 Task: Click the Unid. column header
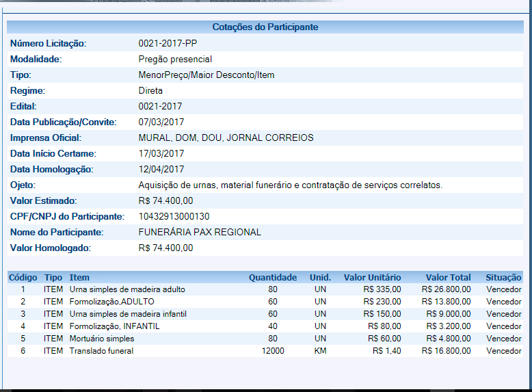[320, 278]
